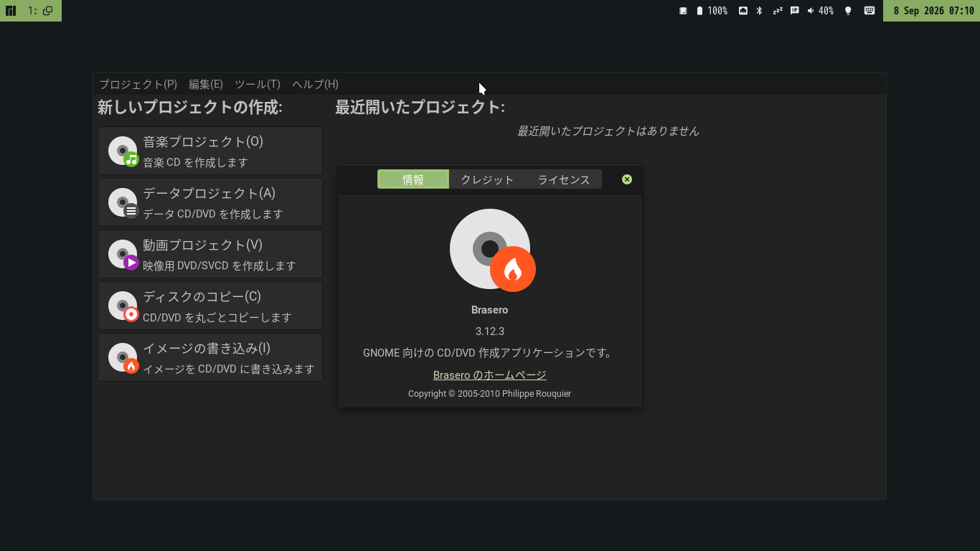Switch to the ライセンス tab
This screenshot has height=551, width=980.
pyautogui.click(x=563, y=179)
